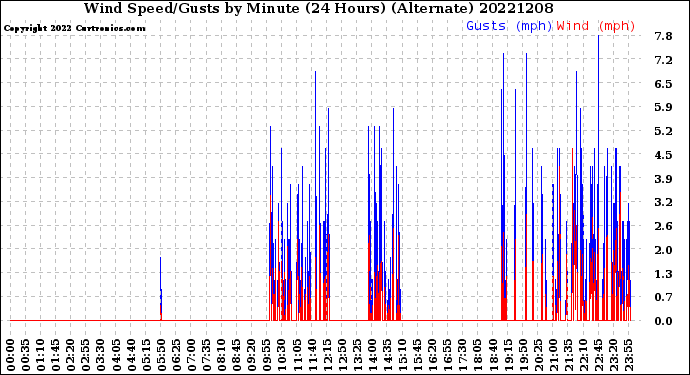This screenshot has width=690, height=375.
Task: Click the 14:00 time label
Action: [x=372, y=355]
